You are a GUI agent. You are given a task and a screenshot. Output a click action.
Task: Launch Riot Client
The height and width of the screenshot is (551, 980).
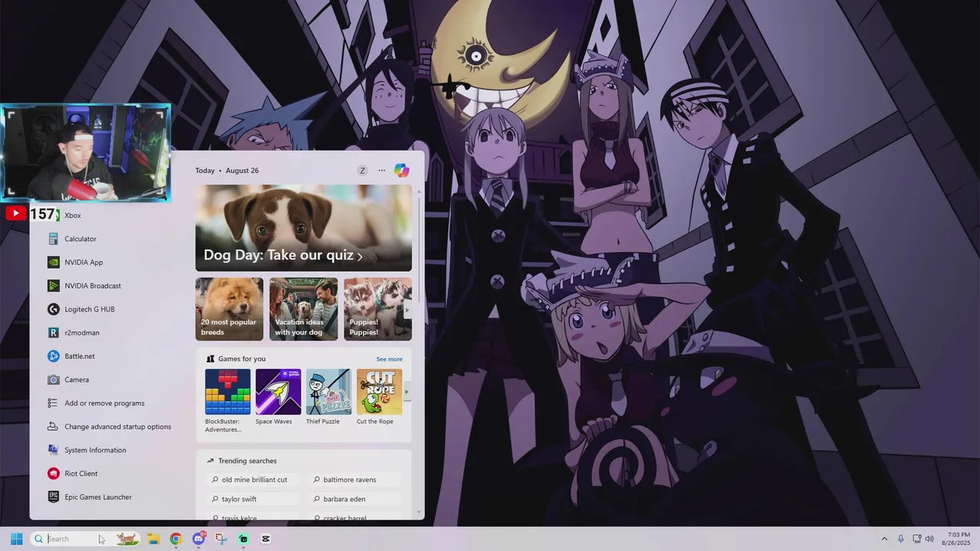(x=81, y=474)
